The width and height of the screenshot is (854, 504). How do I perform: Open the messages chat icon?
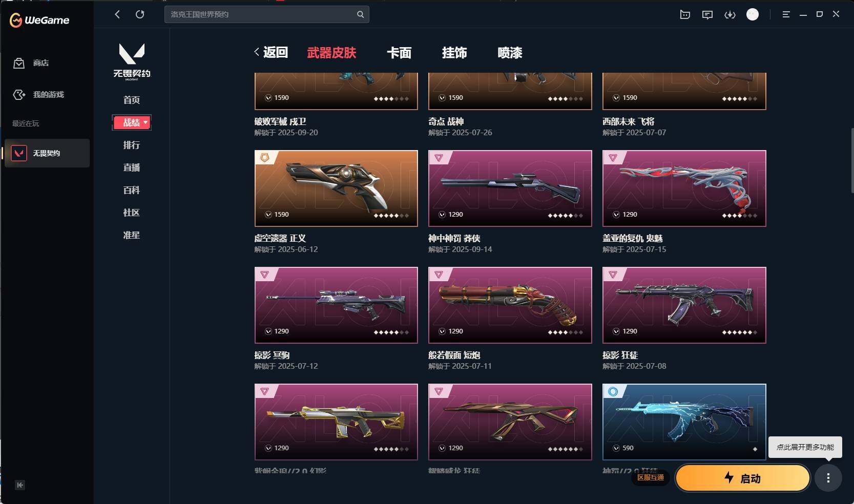click(707, 15)
